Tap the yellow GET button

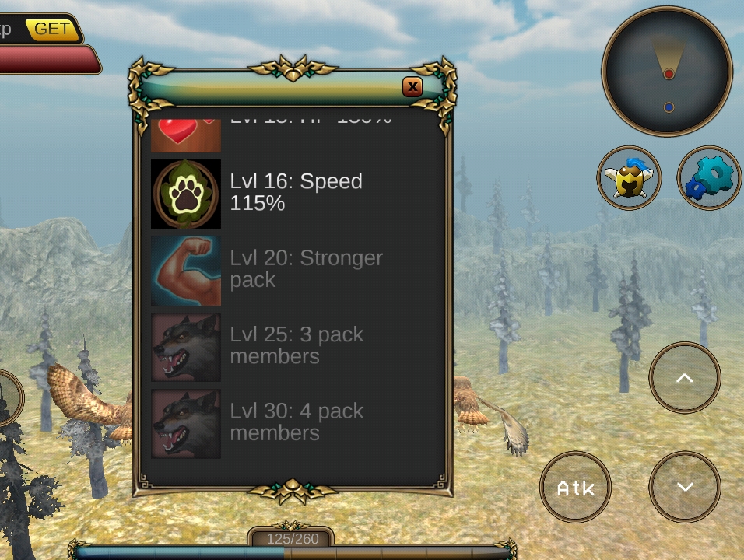tap(52, 30)
